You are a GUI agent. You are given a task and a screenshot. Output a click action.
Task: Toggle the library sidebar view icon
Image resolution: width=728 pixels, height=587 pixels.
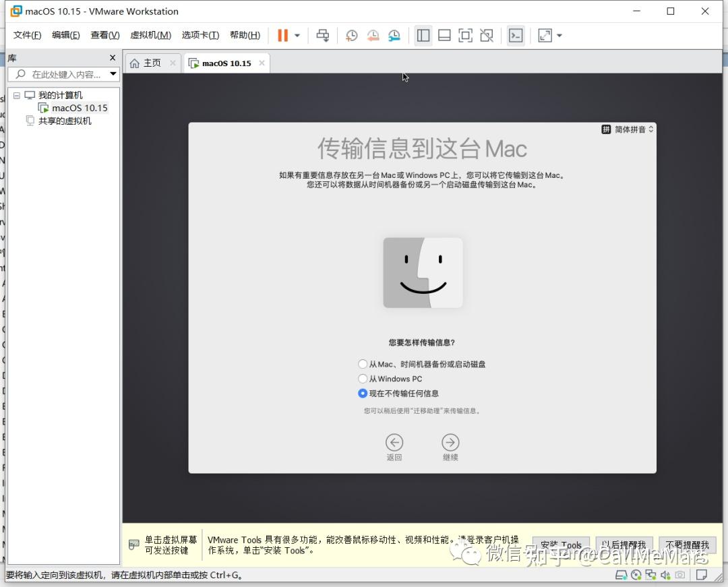pyautogui.click(x=423, y=35)
